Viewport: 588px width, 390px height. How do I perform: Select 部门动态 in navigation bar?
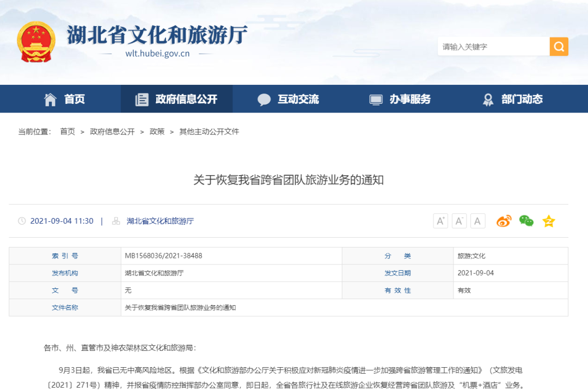click(512, 99)
